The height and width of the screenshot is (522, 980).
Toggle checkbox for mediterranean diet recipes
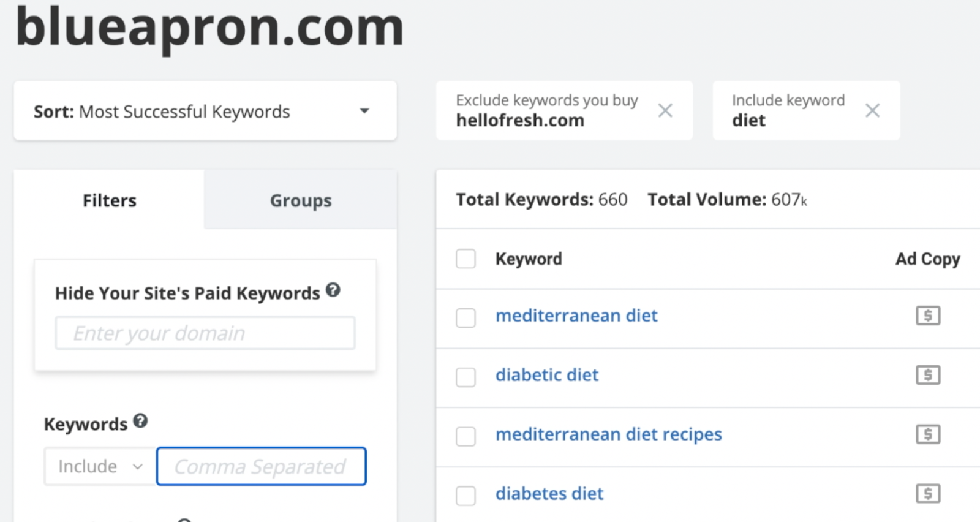pyautogui.click(x=466, y=436)
